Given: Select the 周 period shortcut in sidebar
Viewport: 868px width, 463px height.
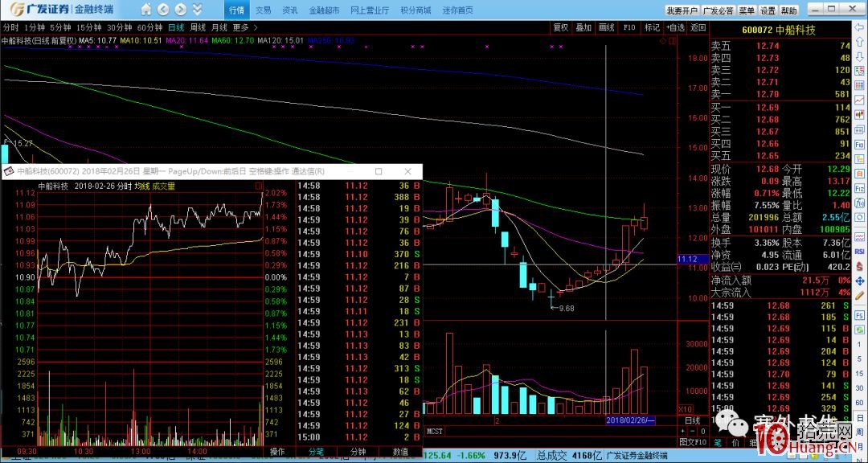Looking at the screenshot, I should click(860, 432).
